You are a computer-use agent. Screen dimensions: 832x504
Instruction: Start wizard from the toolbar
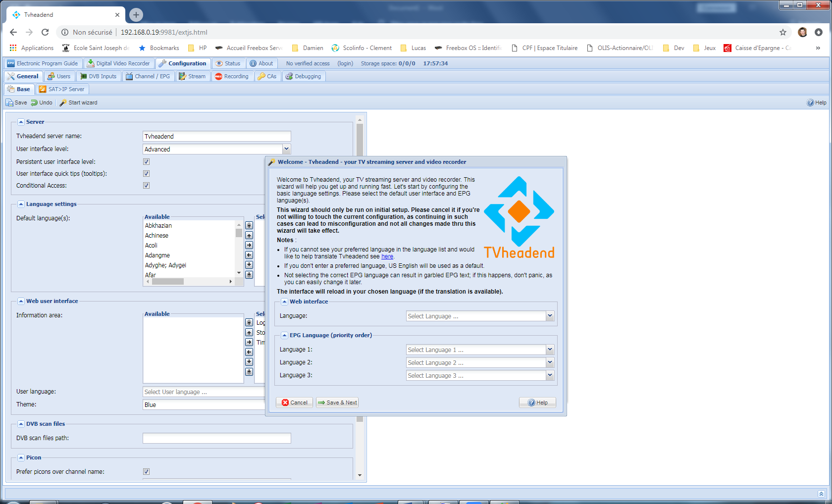click(78, 102)
